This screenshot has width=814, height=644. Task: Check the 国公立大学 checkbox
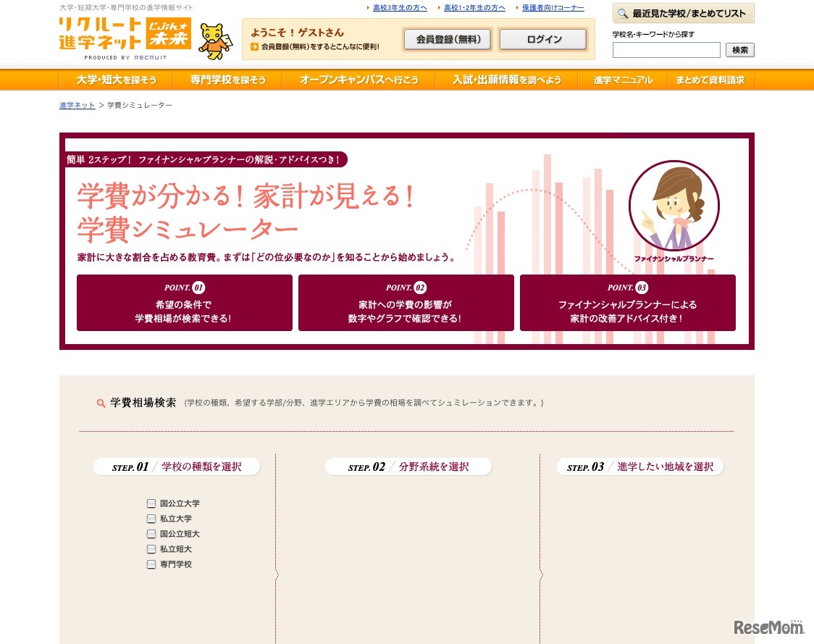[151, 503]
